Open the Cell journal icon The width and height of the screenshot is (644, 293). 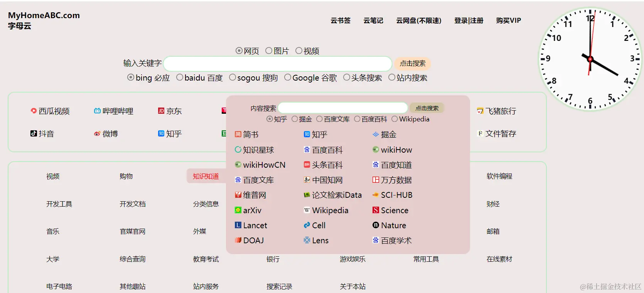(x=307, y=225)
